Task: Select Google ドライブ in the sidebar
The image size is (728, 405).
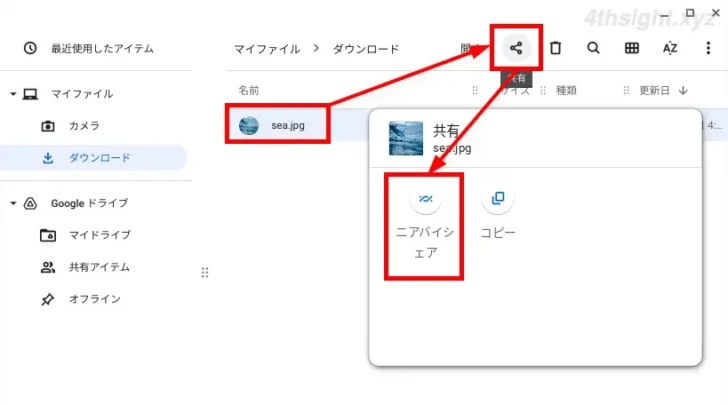Action: (x=89, y=203)
